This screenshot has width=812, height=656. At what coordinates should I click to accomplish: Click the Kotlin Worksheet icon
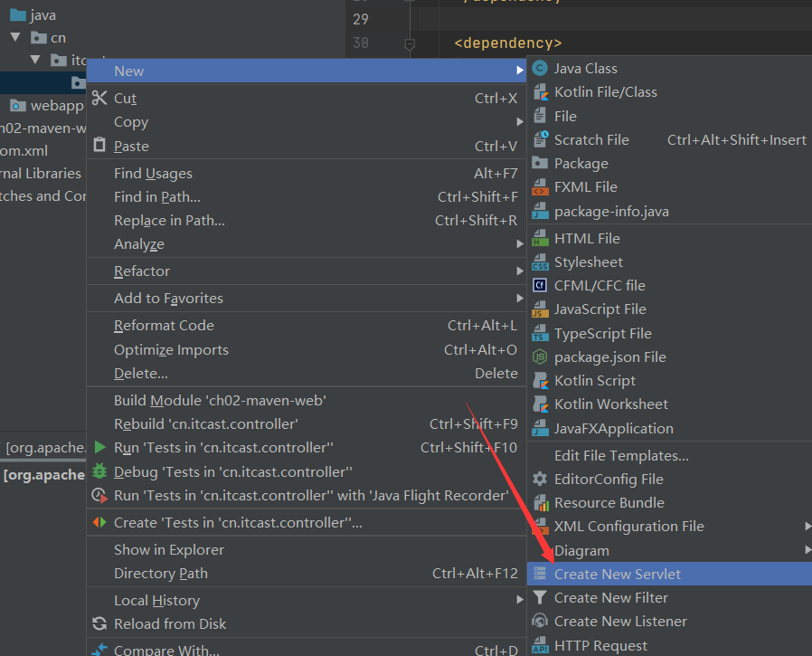pyautogui.click(x=540, y=404)
